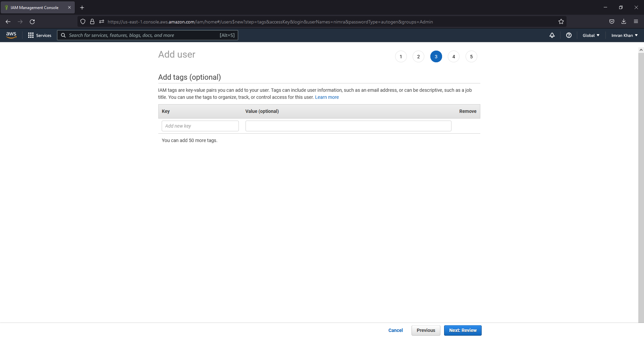Click the Next: Review button
644x338 pixels.
(463, 330)
